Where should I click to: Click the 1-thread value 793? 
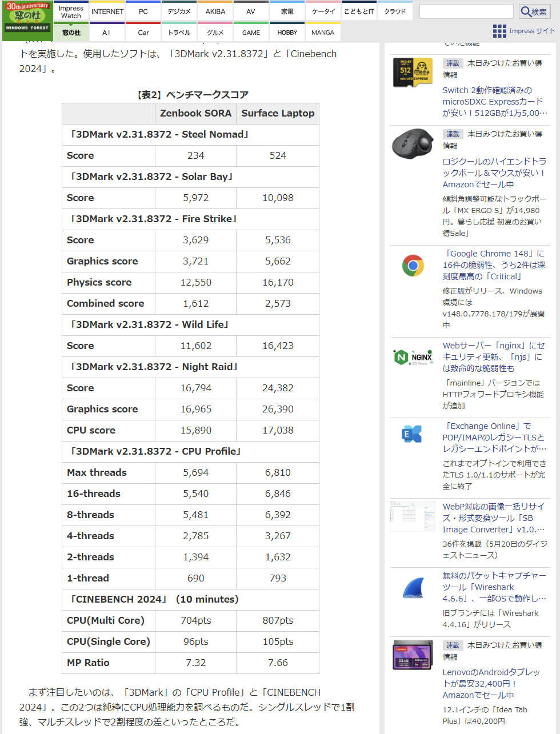point(278,578)
